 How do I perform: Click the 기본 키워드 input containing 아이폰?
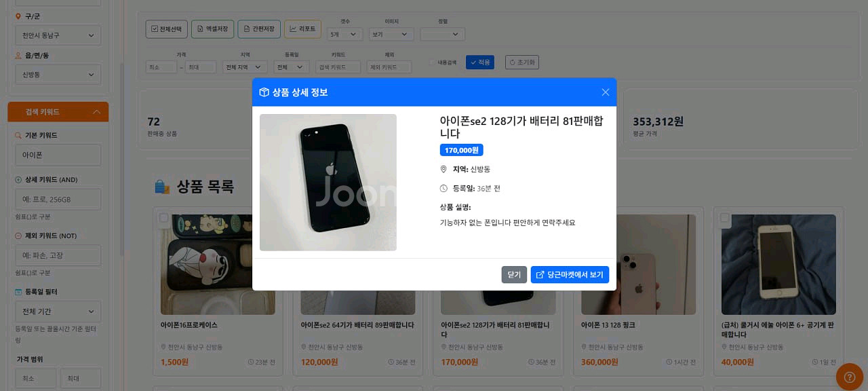[x=58, y=155]
